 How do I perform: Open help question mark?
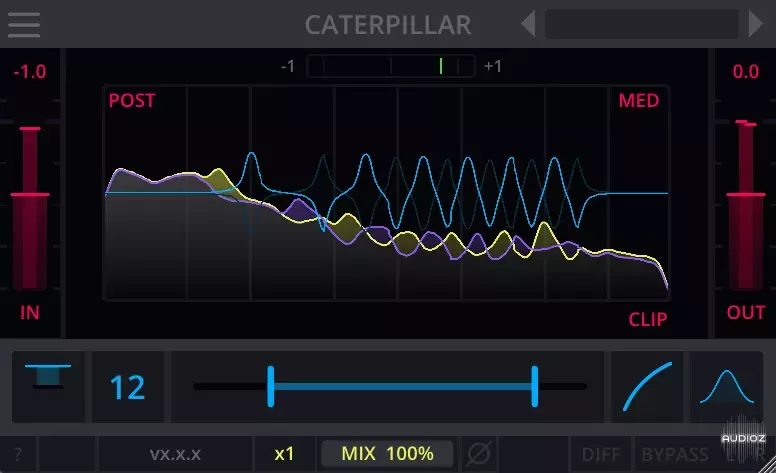coord(18,454)
